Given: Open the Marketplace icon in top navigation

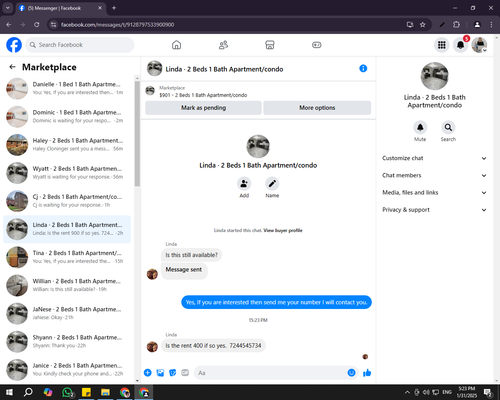Looking at the screenshot, I should [270, 45].
